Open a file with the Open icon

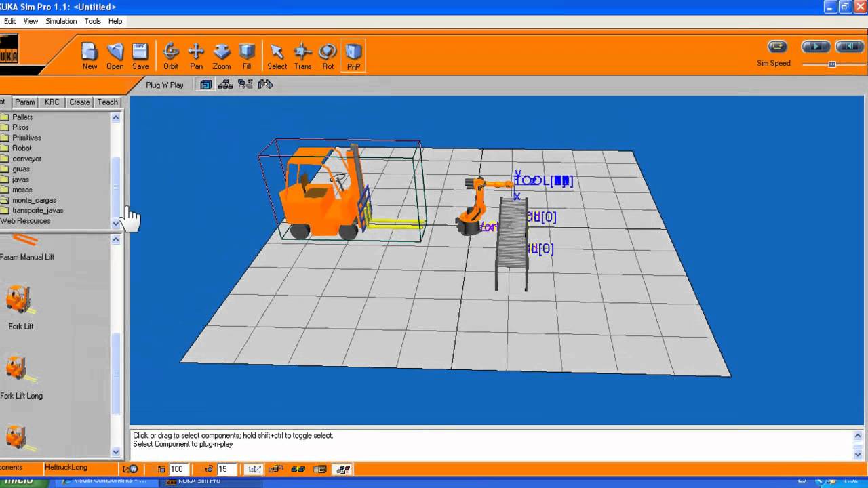[x=115, y=56]
